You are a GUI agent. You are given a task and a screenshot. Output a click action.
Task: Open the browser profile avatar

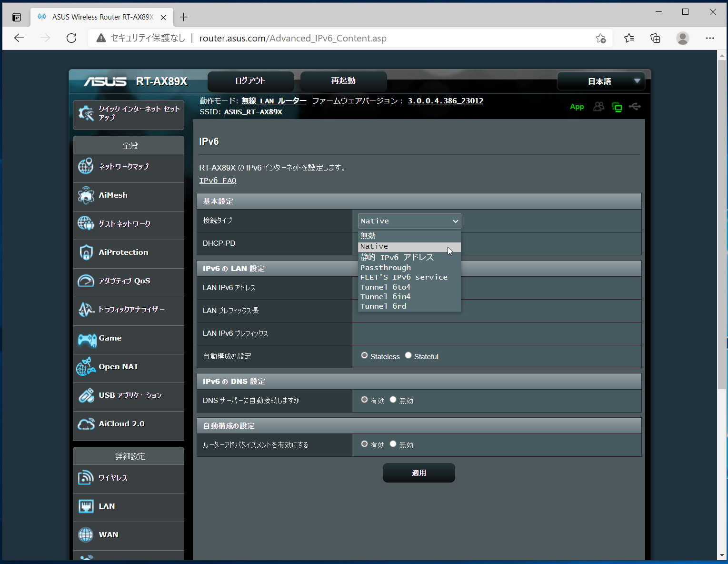(x=683, y=38)
